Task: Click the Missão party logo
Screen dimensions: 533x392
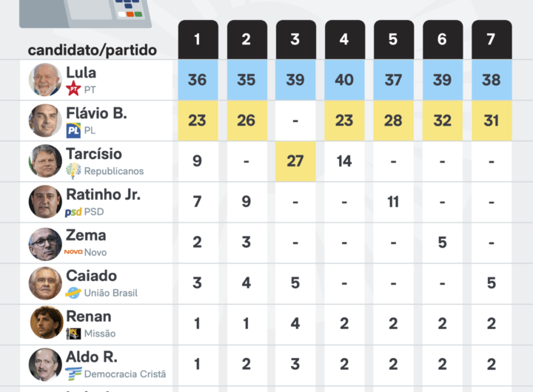Action: 73,334
